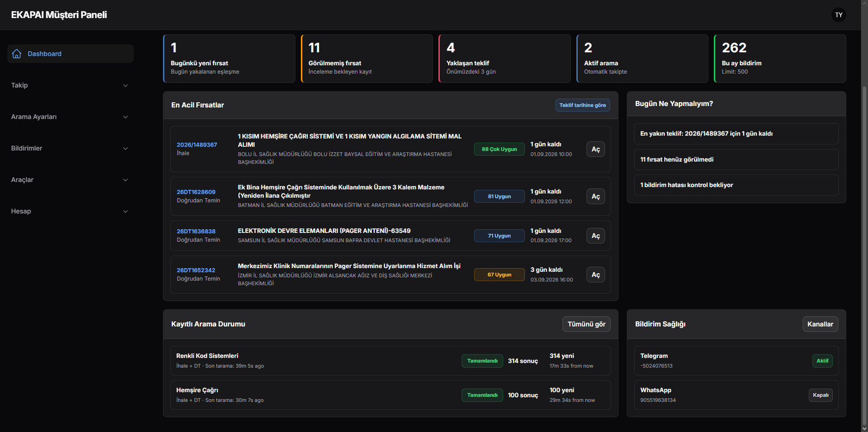Viewport: 868px width, 432px height.
Task: Open the 'Aktif arama' stat card
Action: click(642, 59)
